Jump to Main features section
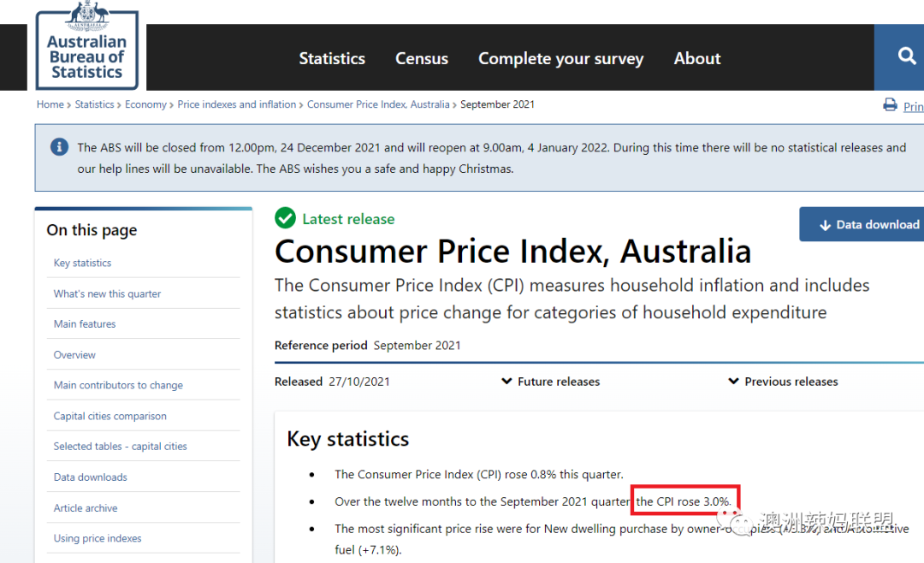This screenshot has height=563, width=924. point(85,323)
